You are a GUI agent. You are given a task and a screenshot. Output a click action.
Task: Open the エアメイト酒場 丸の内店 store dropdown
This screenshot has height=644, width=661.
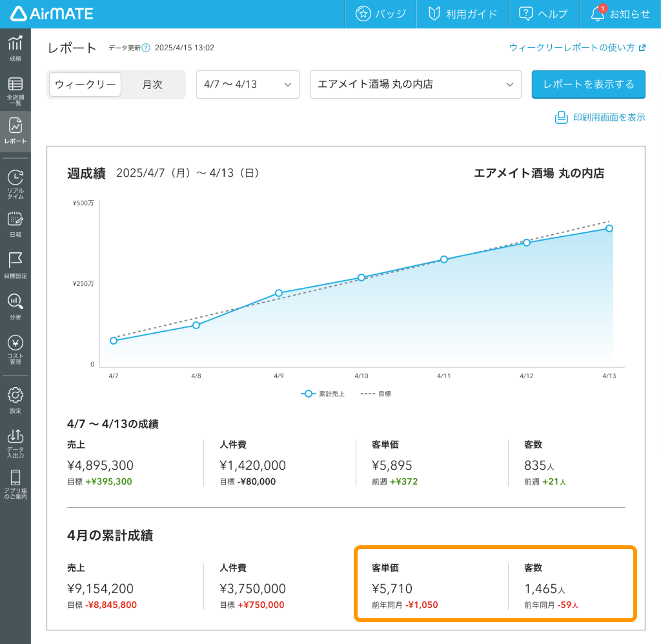[415, 85]
